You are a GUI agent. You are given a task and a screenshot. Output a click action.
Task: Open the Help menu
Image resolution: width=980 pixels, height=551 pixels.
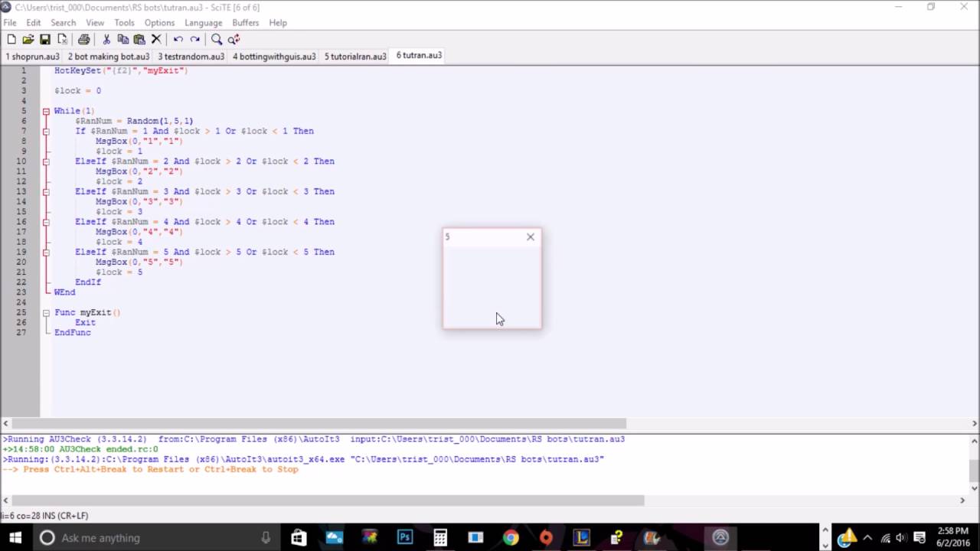click(x=278, y=23)
